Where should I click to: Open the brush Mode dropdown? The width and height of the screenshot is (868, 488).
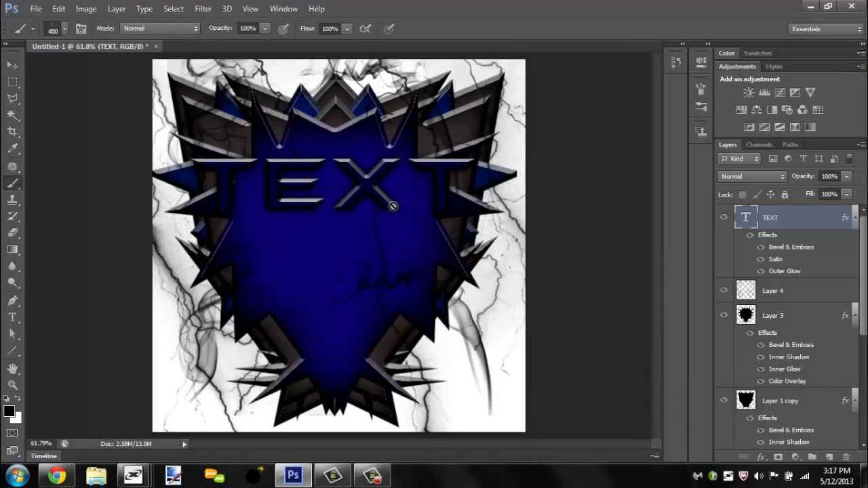[x=160, y=28]
